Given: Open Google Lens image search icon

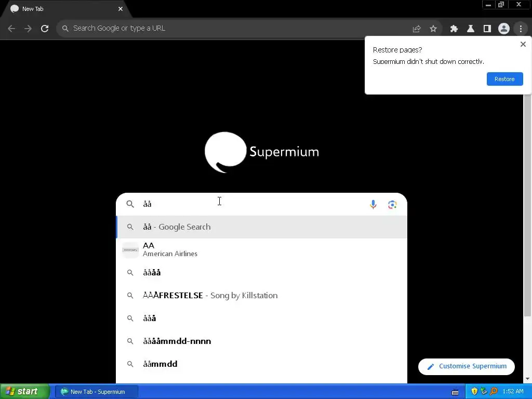Looking at the screenshot, I should click(392, 204).
